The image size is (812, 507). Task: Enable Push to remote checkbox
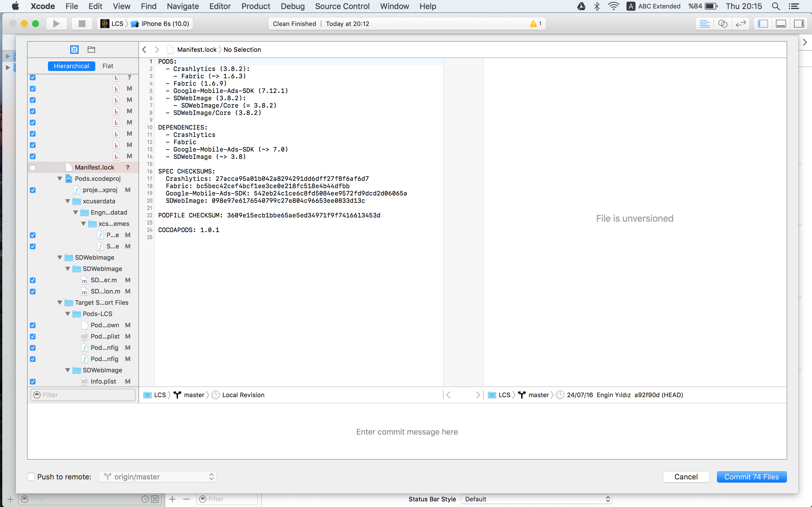pos(31,477)
